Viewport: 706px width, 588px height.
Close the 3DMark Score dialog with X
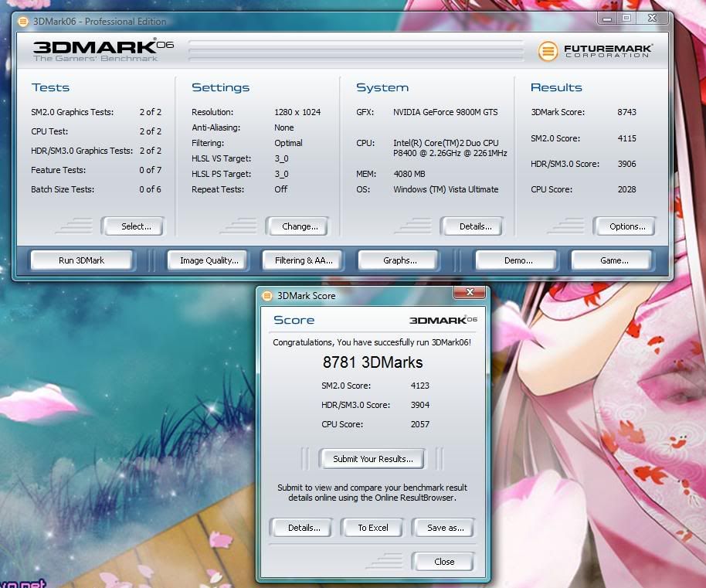(x=470, y=292)
